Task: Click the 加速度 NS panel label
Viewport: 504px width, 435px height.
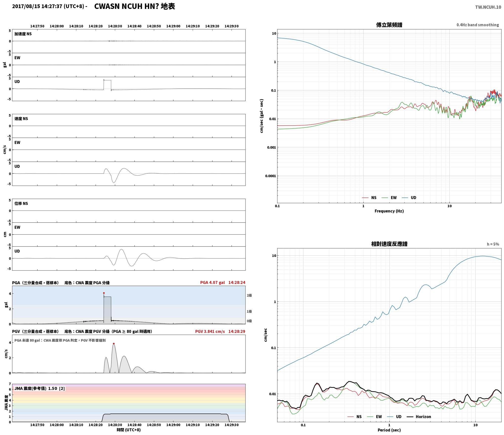Action: tap(23, 34)
